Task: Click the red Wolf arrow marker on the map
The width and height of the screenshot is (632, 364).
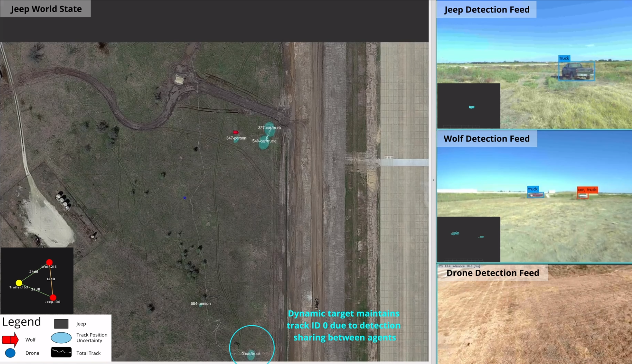Action: [x=235, y=132]
